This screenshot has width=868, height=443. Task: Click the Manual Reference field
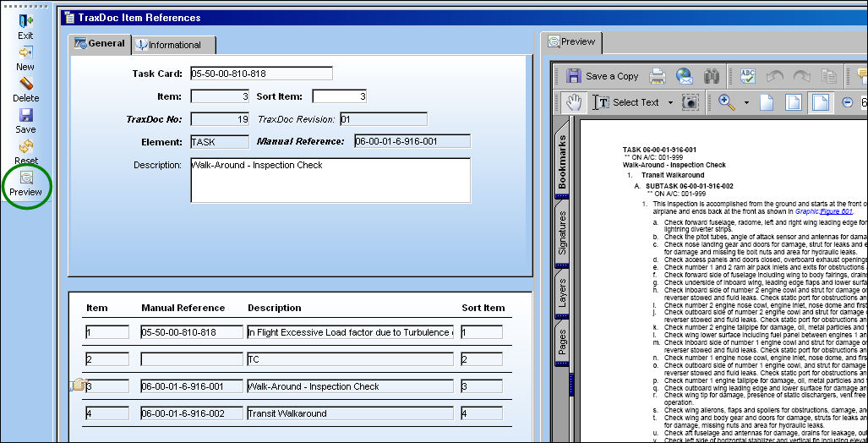click(x=412, y=141)
